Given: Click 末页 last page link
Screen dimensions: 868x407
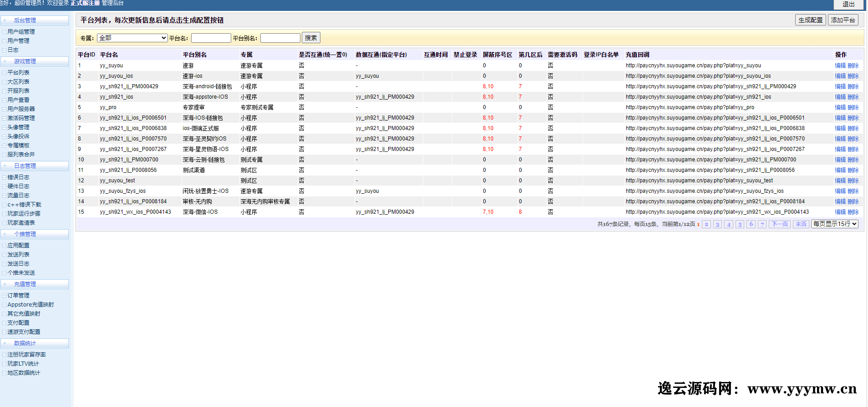Looking at the screenshot, I should (x=801, y=224).
